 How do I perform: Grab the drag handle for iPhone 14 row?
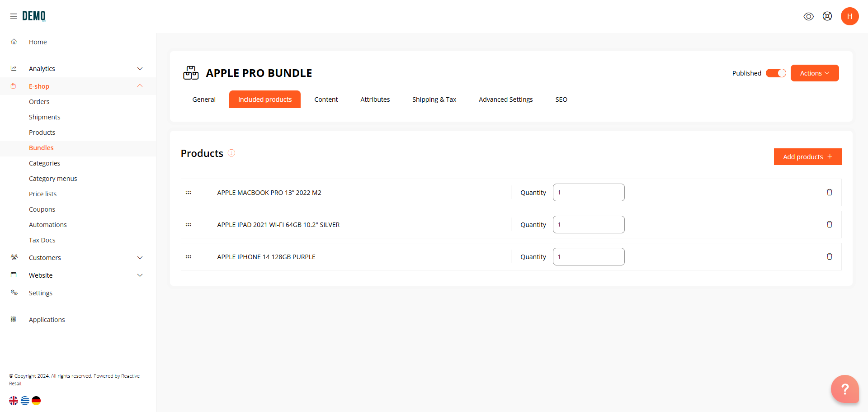pos(189,257)
